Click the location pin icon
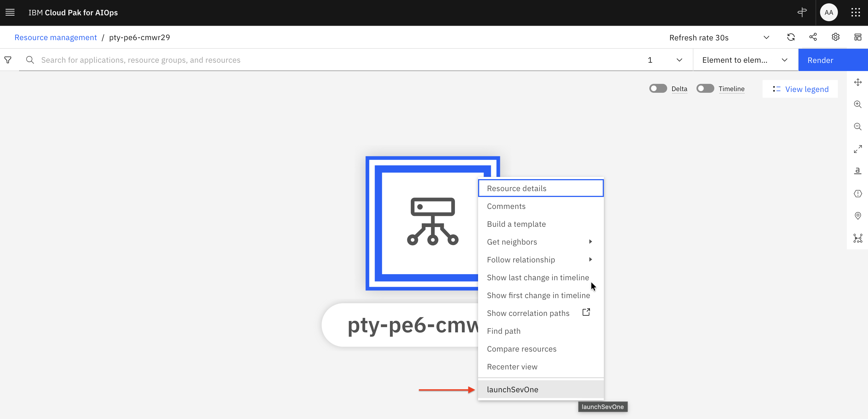Screen dimensions: 868x419 click(858, 216)
